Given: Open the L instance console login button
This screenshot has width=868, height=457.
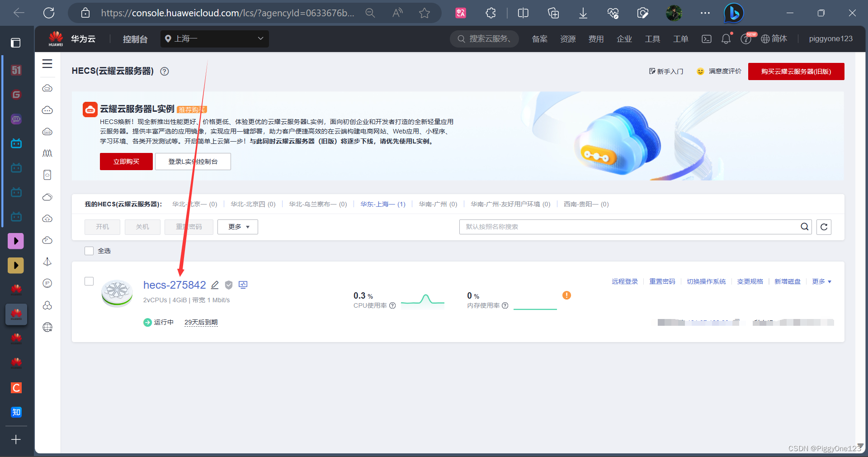Looking at the screenshot, I should tap(193, 162).
